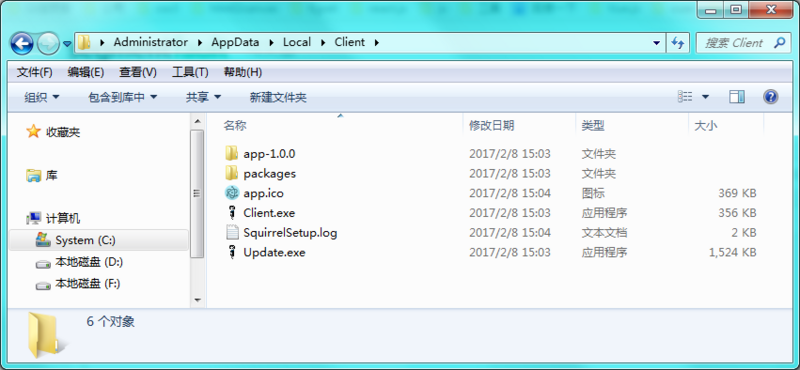
Task: Click the 计算机 computer icon
Action: (34, 218)
